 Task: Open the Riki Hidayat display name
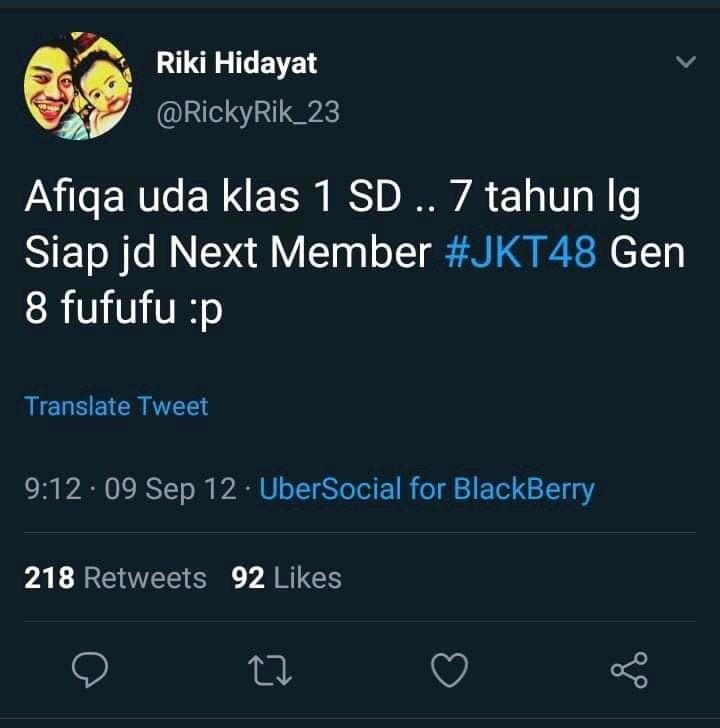236,63
